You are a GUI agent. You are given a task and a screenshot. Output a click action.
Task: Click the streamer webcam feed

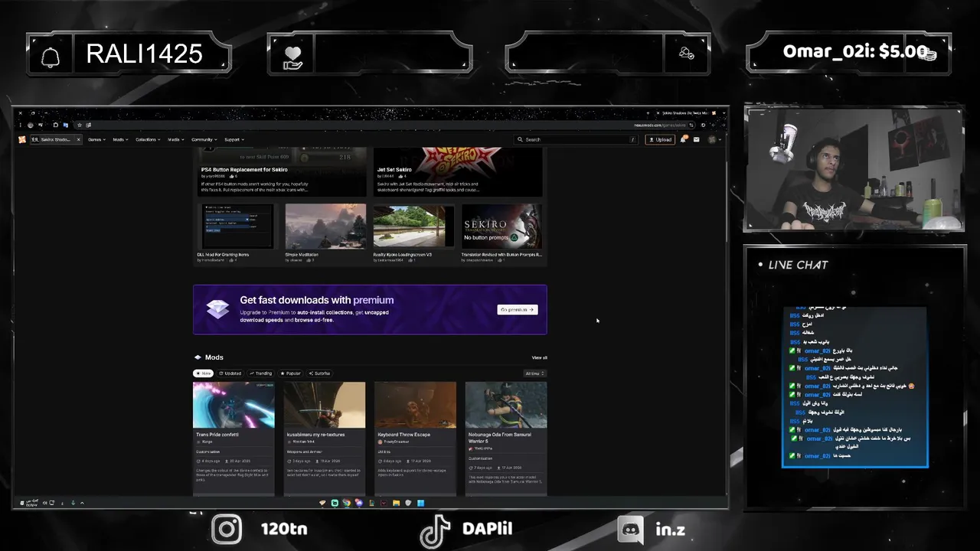pyautogui.click(x=854, y=170)
